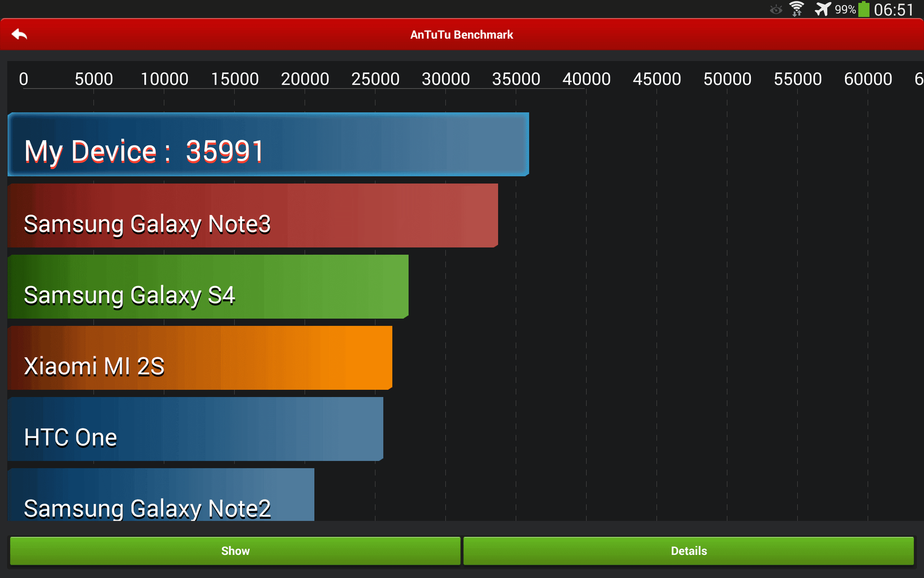Click the 55000 axis label
The width and height of the screenshot is (924, 578).
click(x=797, y=79)
